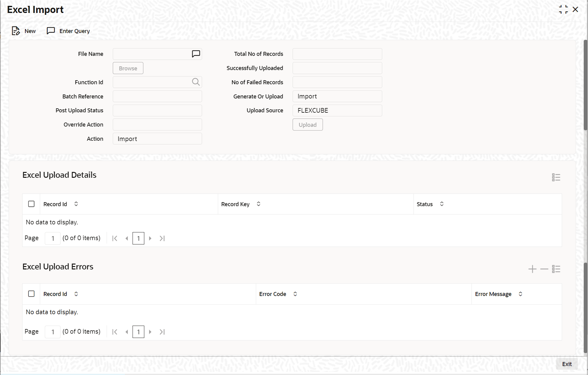
Task: Click the Browse button
Action: coord(128,68)
